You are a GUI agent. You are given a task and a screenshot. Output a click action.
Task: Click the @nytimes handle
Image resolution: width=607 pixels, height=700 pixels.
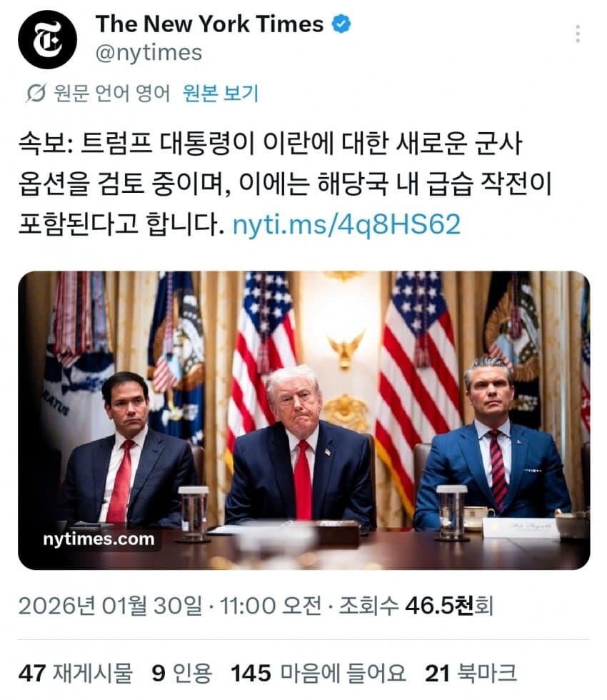click(x=149, y=53)
